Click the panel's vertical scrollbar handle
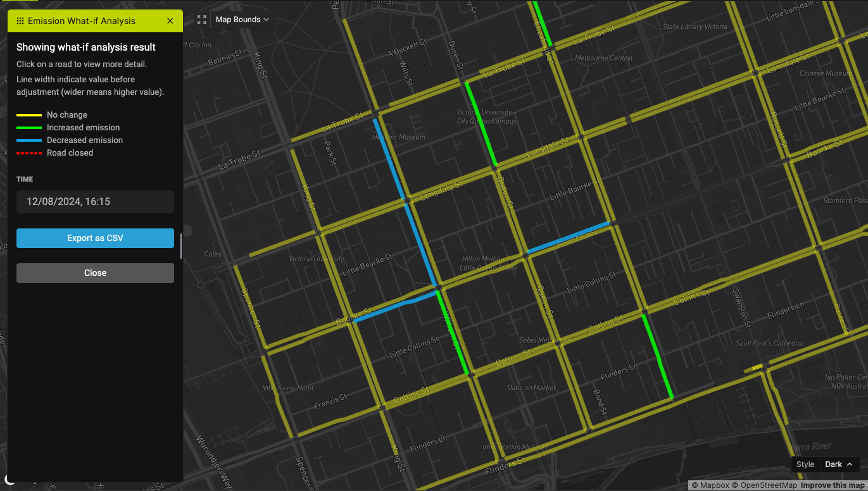The height and width of the screenshot is (491, 868). 181,246
